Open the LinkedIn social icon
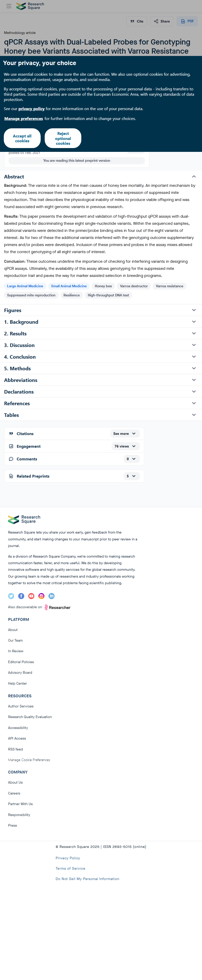 (x=51, y=596)
